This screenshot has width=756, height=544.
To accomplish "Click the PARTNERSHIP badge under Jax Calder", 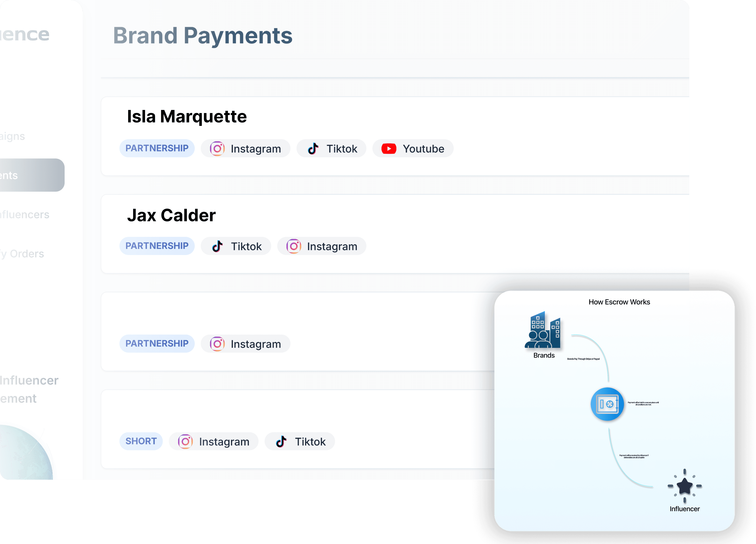I will click(x=157, y=246).
